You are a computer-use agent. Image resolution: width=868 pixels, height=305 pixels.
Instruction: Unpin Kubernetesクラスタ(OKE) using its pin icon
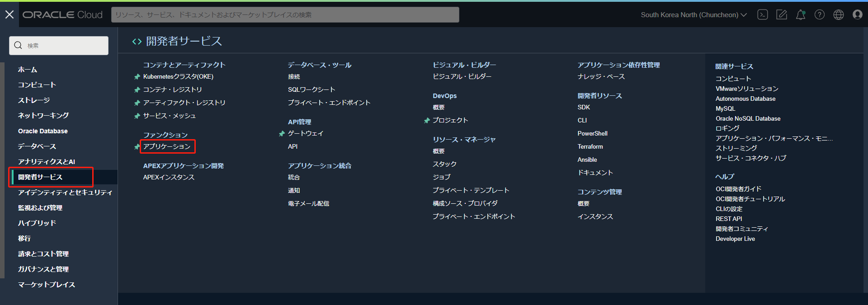(137, 77)
